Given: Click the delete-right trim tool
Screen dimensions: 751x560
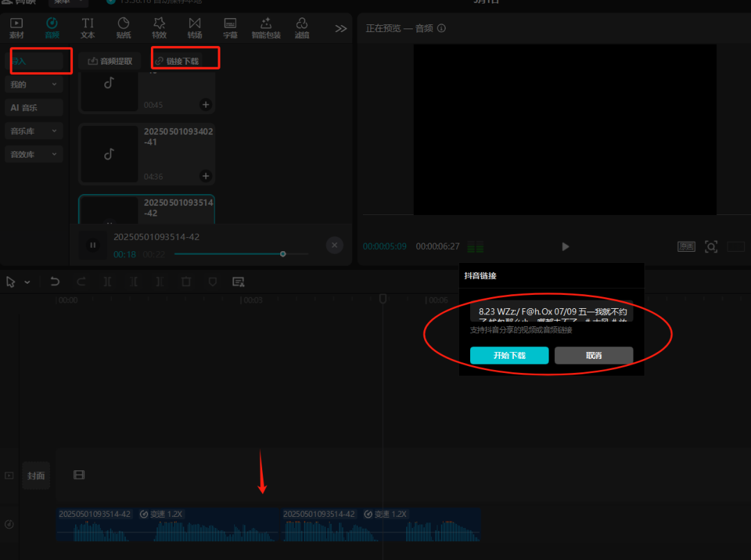Looking at the screenshot, I should [160, 282].
